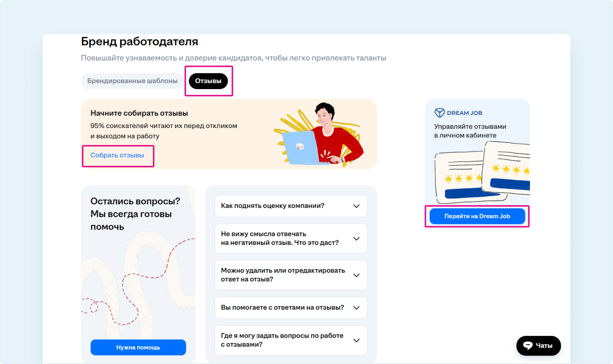Viewport: 613px width, 364px height.
Task: Click the 'Начните собирать отзывы' banner heading
Action: tap(139, 113)
